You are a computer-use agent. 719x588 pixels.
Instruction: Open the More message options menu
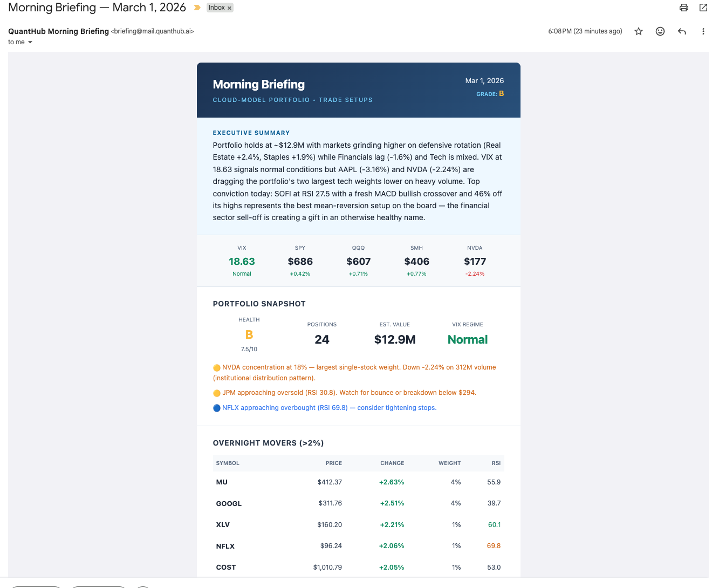click(x=703, y=31)
